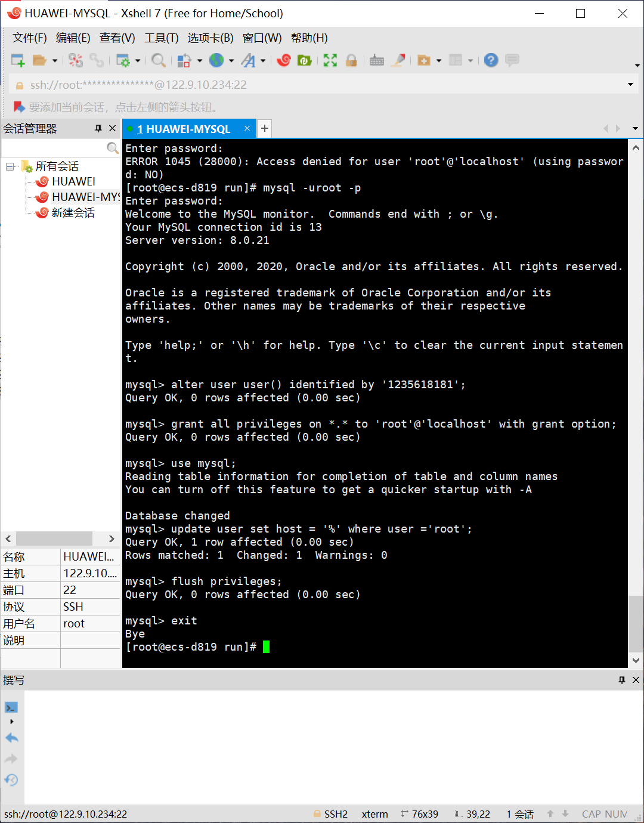Launch Xftp via red swirl icon
Image resolution: width=644 pixels, height=823 pixels.
click(284, 60)
